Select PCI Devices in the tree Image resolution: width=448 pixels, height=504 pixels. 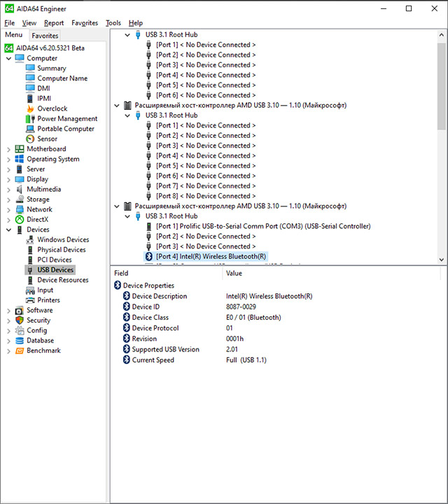tap(55, 260)
